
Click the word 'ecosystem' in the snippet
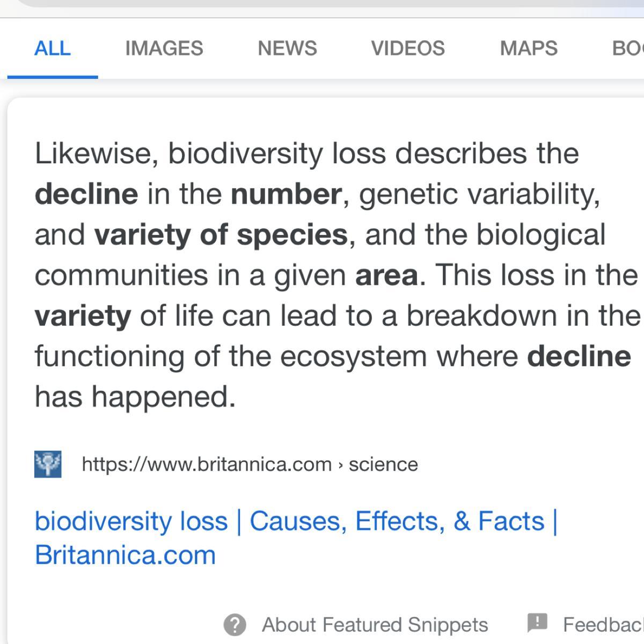pos(353,356)
